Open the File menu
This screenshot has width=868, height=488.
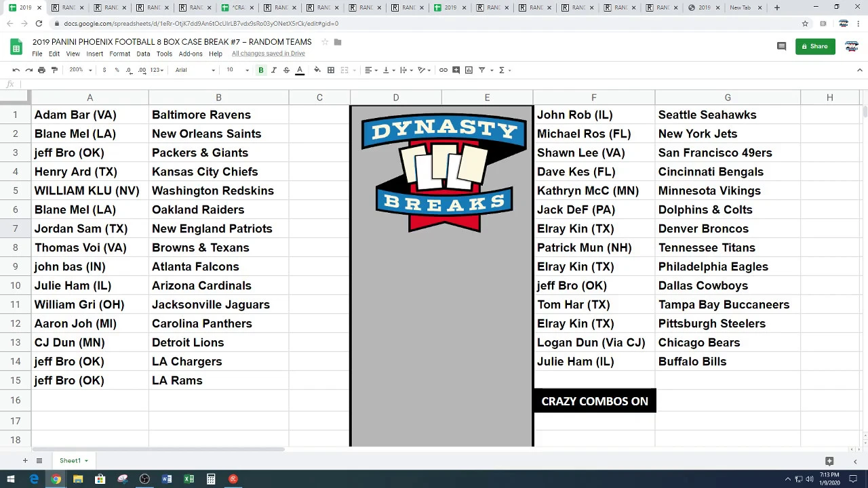(x=37, y=54)
